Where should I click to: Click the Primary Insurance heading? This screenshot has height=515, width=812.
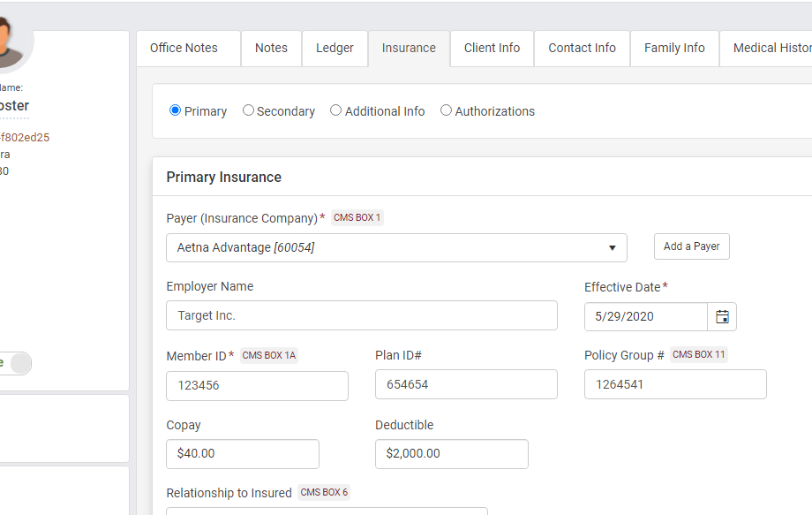tap(223, 178)
